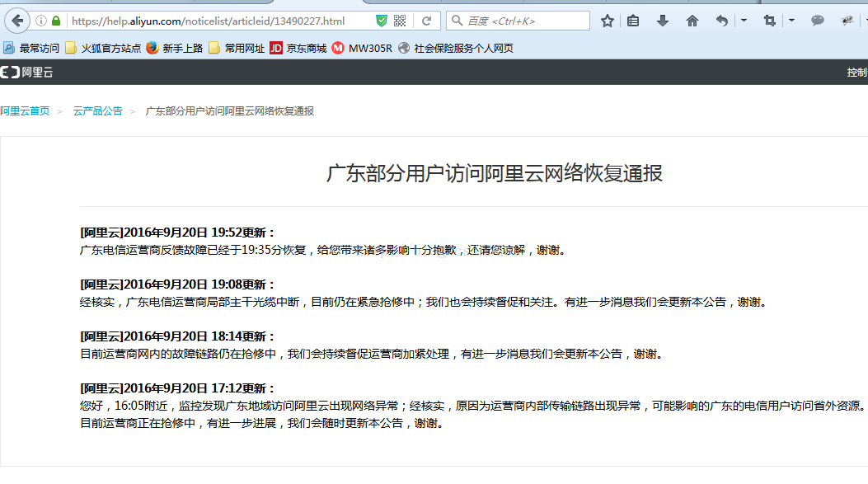
Task: Open site information via the info icon
Action: (x=41, y=21)
